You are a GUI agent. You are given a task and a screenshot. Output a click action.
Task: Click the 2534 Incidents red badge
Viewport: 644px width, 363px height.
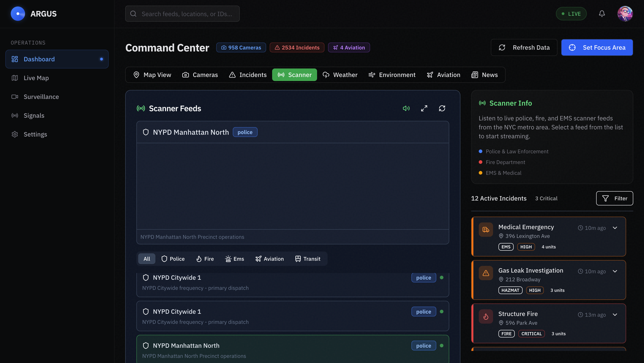click(x=297, y=47)
